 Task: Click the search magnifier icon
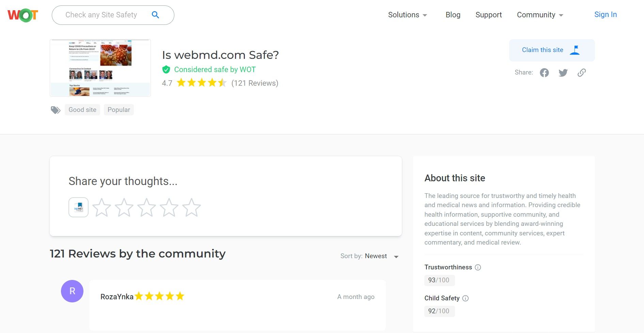click(155, 15)
